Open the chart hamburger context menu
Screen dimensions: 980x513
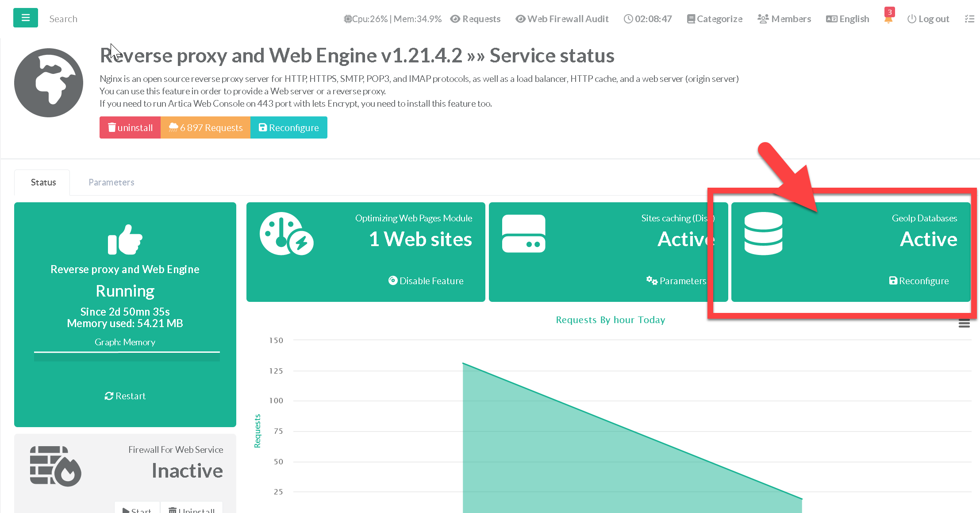[x=964, y=324]
